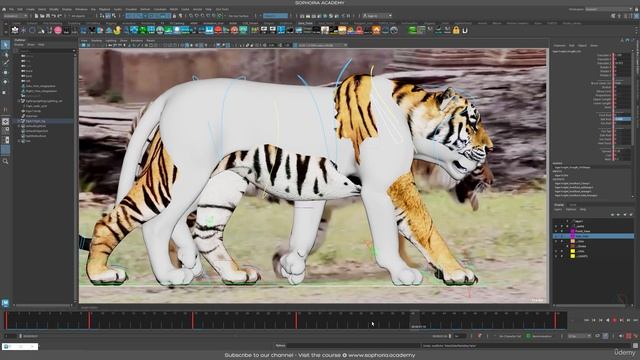
Task: Open the Playback menu
Action: [104, 9]
